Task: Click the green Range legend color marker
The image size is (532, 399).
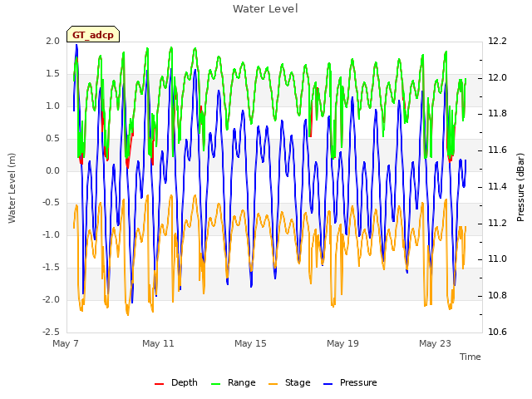Action: point(216,384)
